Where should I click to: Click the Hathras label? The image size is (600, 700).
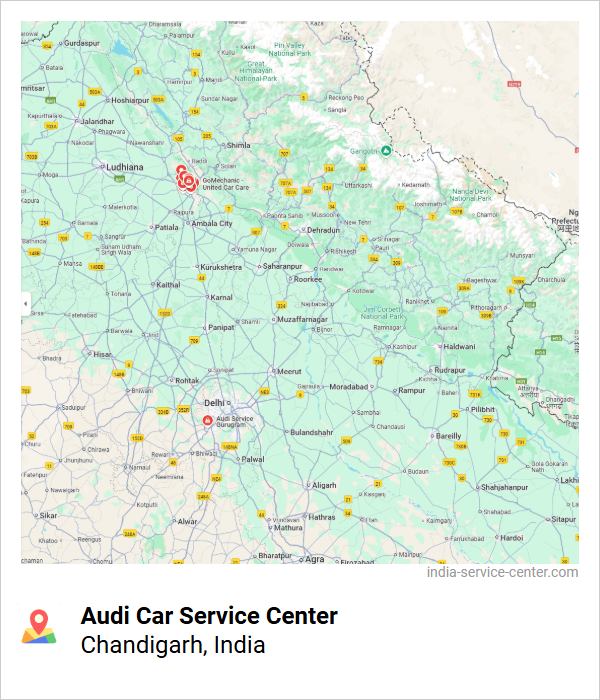point(321,517)
